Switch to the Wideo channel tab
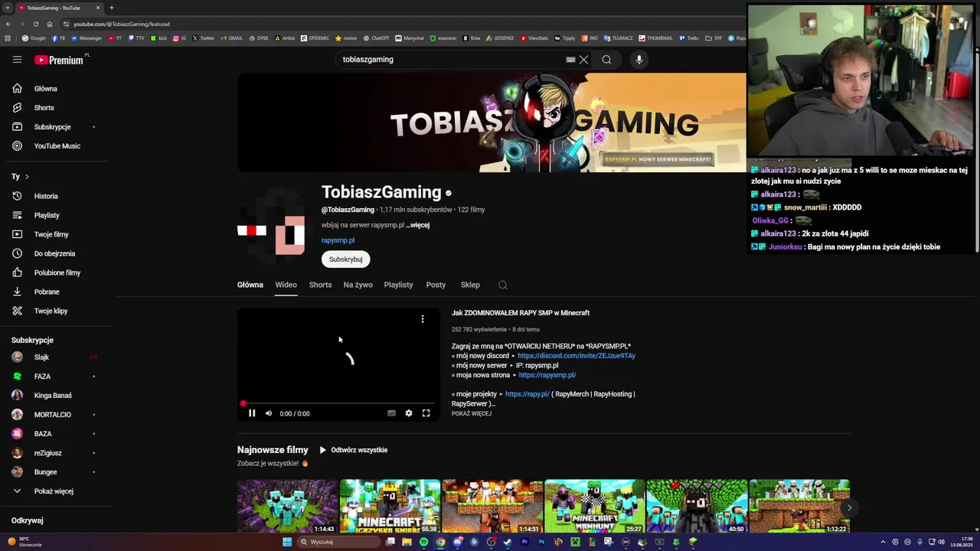 click(x=286, y=285)
